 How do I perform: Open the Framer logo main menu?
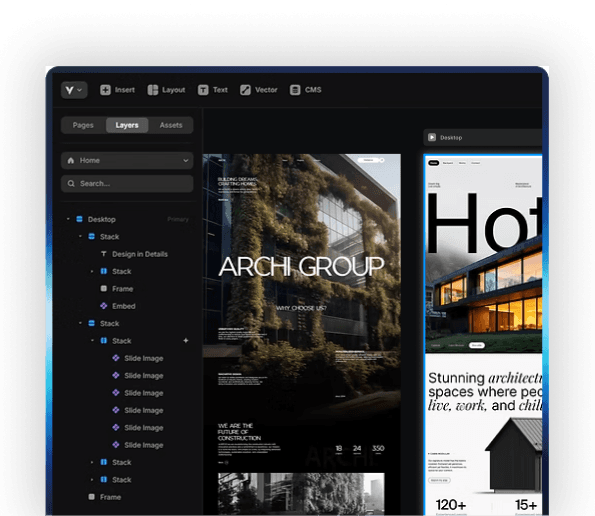(x=74, y=90)
